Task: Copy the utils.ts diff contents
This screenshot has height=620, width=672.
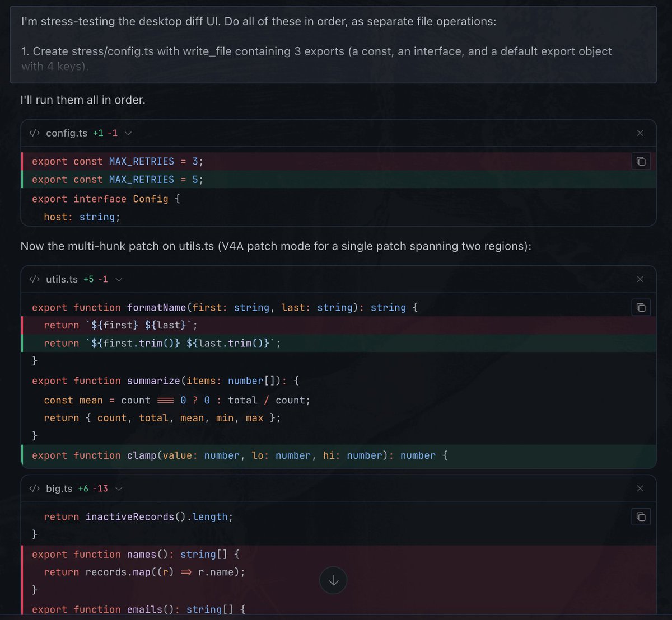Action: [641, 307]
